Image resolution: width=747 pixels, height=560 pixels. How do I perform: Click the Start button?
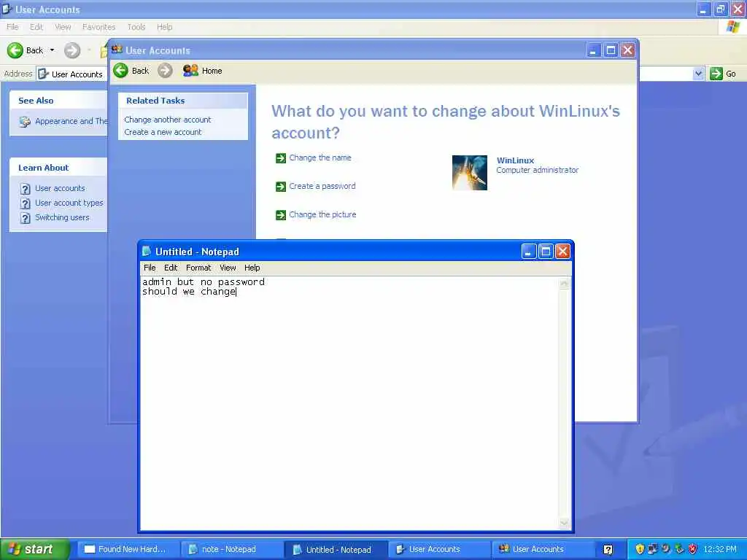coord(35,549)
